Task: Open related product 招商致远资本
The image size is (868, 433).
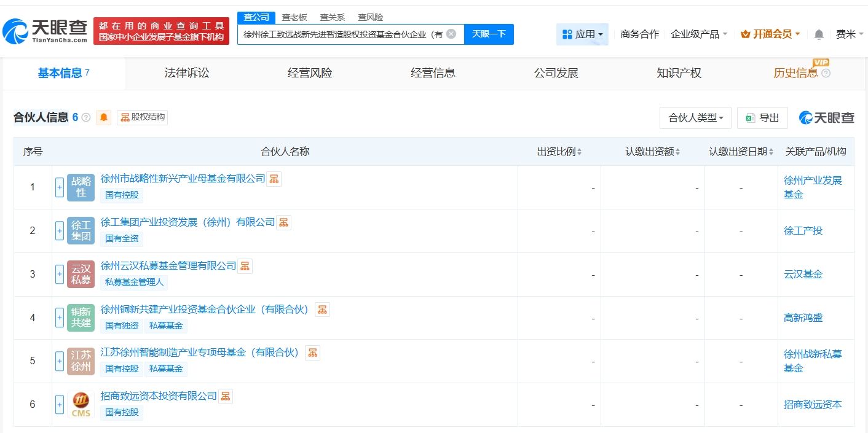Action: point(813,405)
